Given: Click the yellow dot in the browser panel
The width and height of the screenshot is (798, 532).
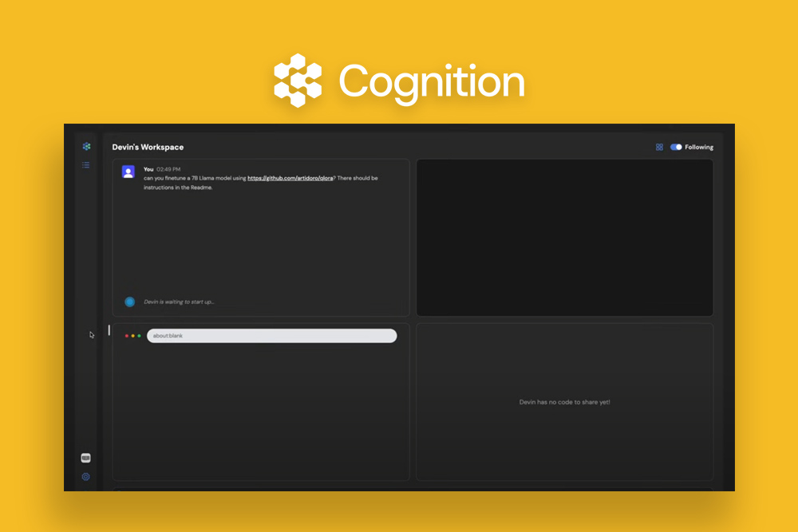Looking at the screenshot, I should coord(132,336).
